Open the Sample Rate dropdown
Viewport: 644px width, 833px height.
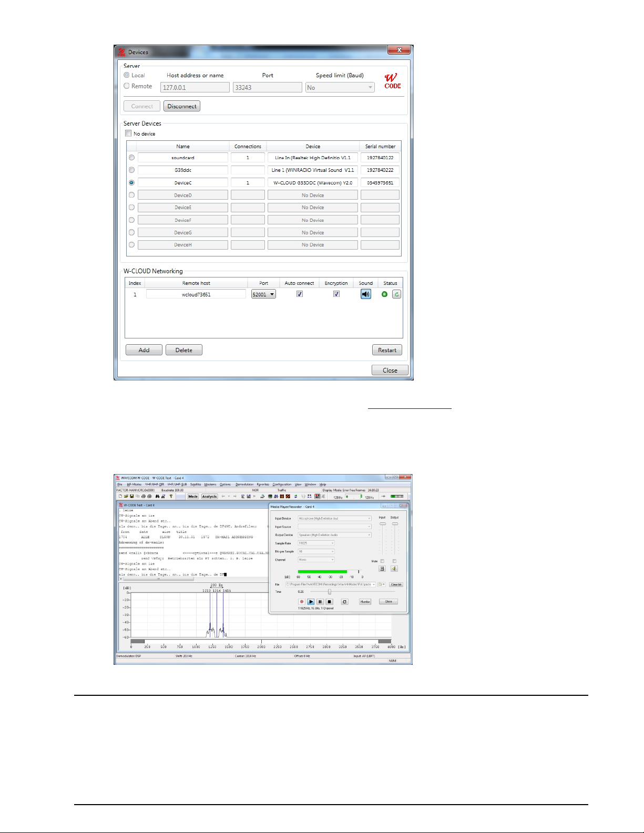point(316,543)
